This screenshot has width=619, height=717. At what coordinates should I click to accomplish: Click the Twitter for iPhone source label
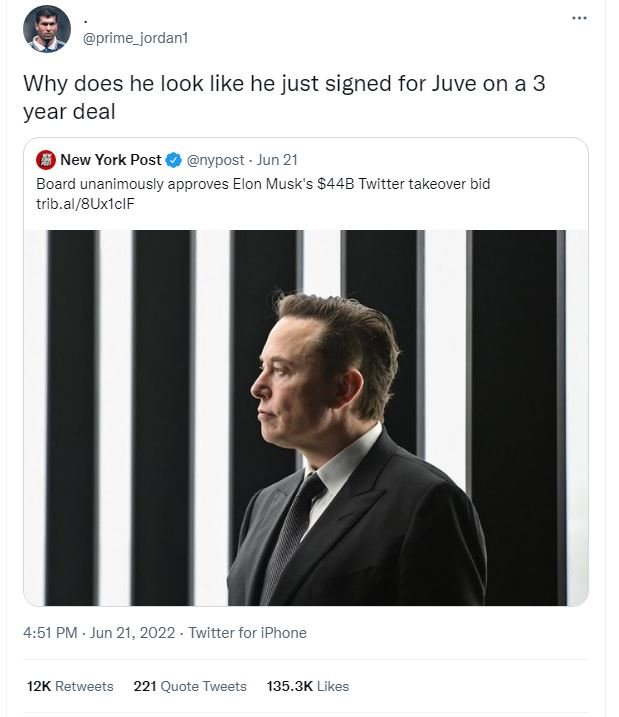pyautogui.click(x=247, y=633)
